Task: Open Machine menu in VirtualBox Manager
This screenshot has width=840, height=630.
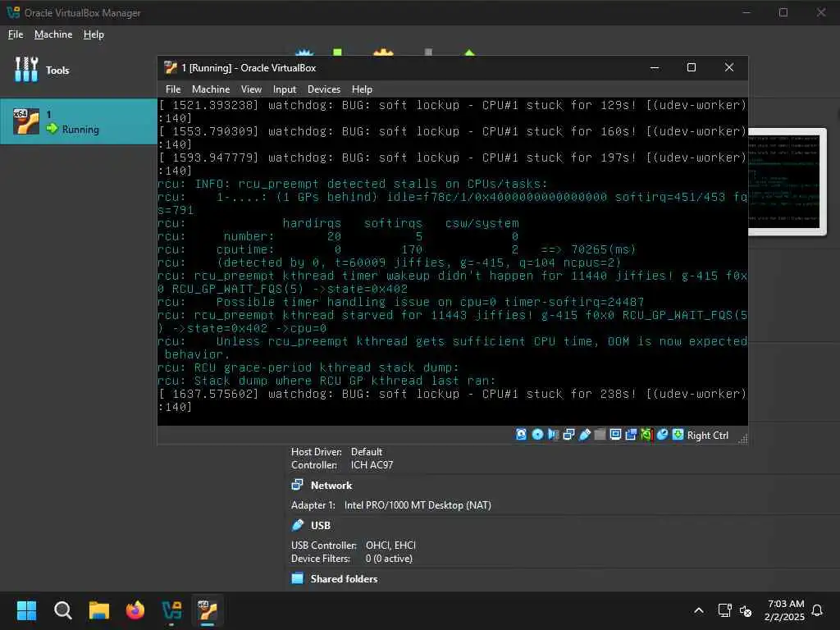Action: pyautogui.click(x=53, y=34)
